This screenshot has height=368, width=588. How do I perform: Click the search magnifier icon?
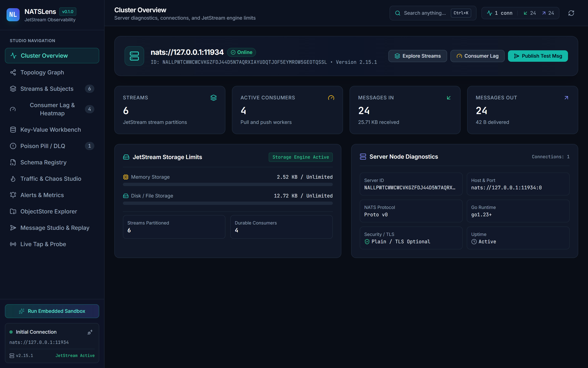[398, 13]
